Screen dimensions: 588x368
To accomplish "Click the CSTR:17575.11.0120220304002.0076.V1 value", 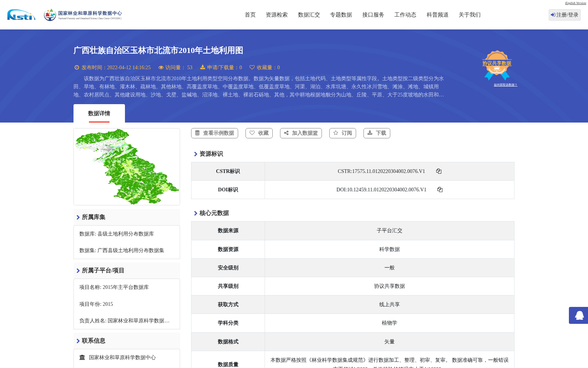I will [x=381, y=171].
